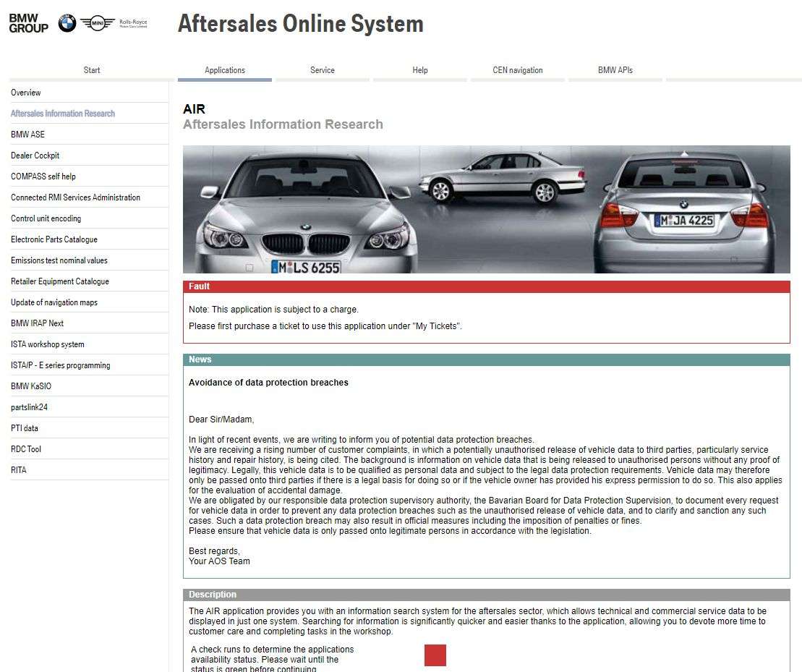This screenshot has height=672, width=802.
Task: Open ISTA/P - E series programming entry
Action: tap(89, 365)
